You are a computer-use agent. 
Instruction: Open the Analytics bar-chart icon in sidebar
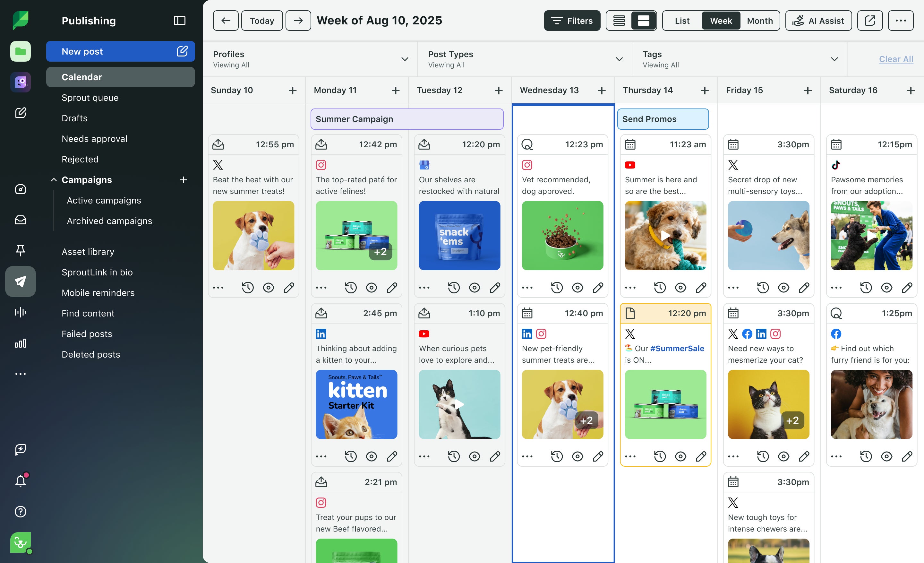tap(21, 342)
